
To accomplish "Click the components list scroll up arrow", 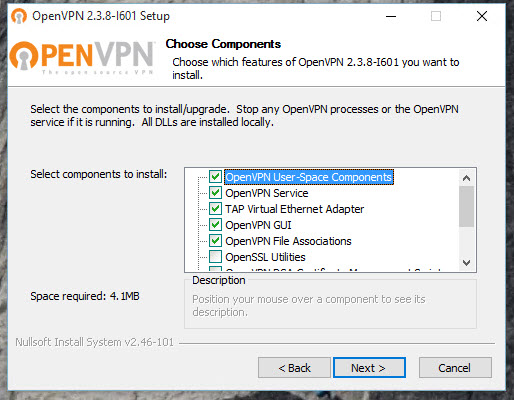I will [x=466, y=178].
